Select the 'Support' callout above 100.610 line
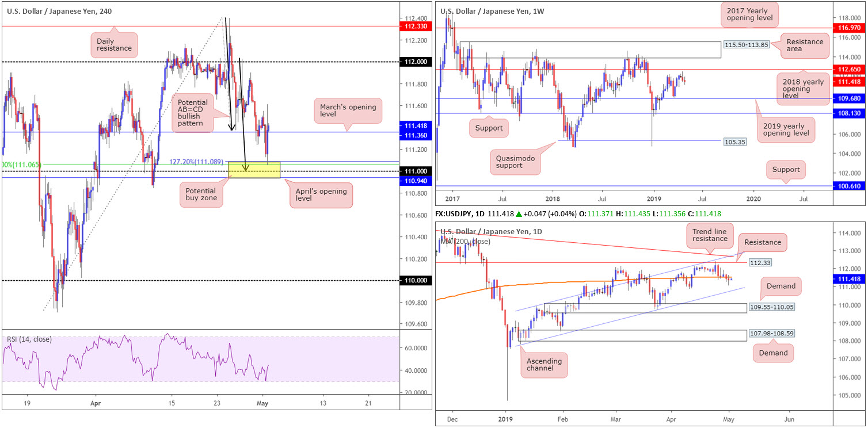868x428 pixels. 786,170
